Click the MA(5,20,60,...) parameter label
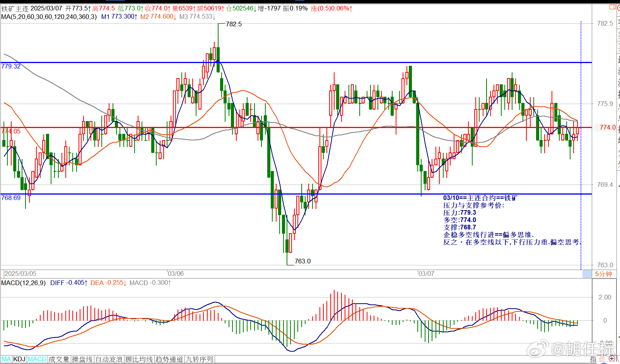 (x=49, y=17)
